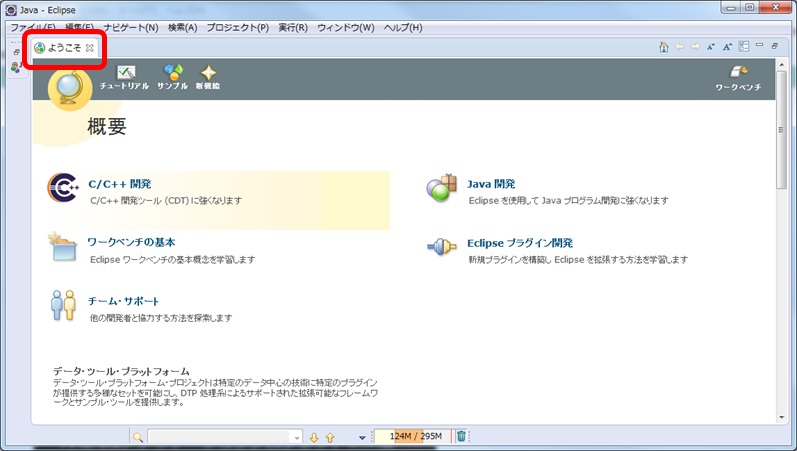Click the 124M / 295M heap status bar

[x=412, y=436]
